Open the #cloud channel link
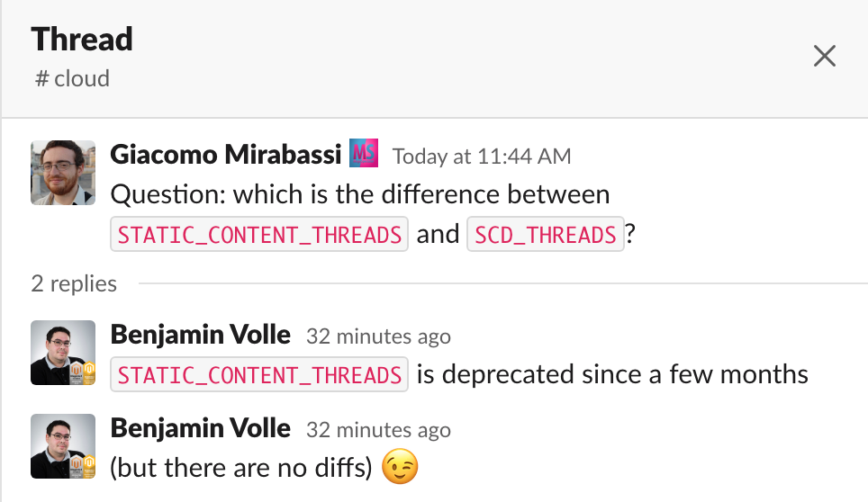Viewport: 868px width, 502px height. click(x=73, y=78)
